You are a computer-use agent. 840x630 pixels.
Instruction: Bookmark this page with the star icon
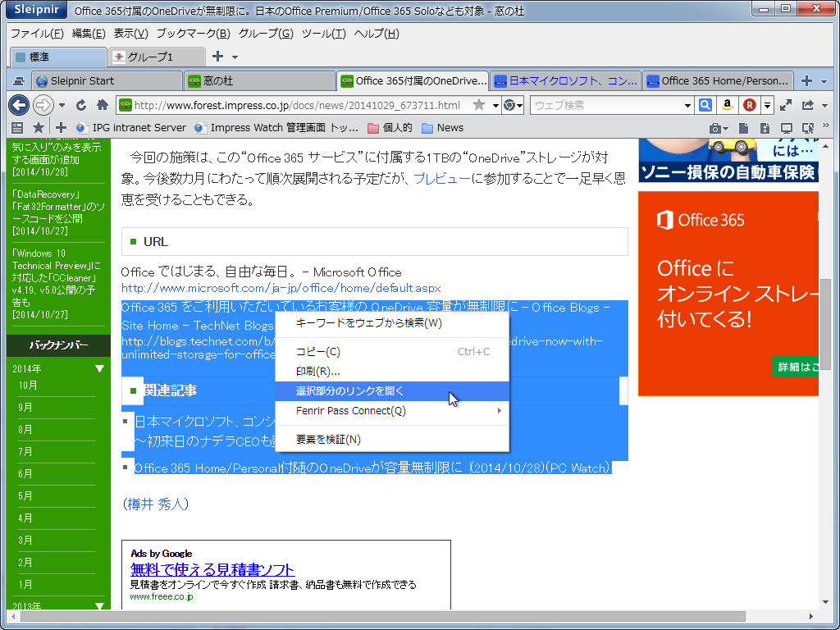(477, 105)
